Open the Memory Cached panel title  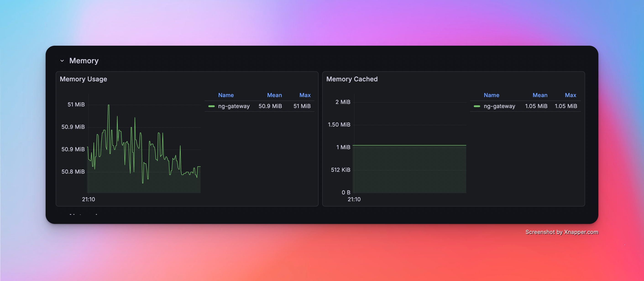(352, 79)
